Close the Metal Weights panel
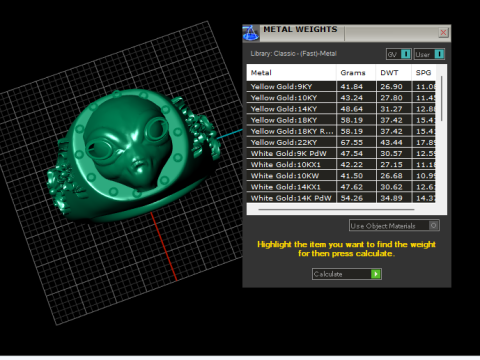Viewport: 480px width, 360px height. (443, 32)
